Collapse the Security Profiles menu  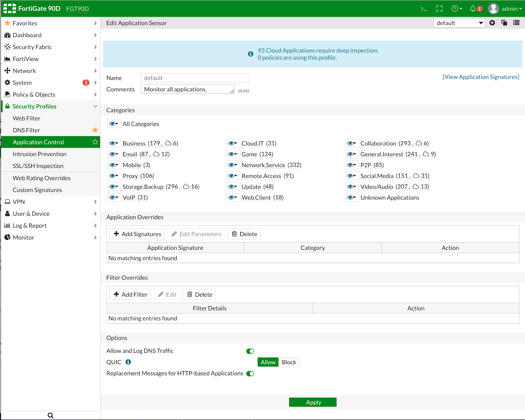[51, 106]
